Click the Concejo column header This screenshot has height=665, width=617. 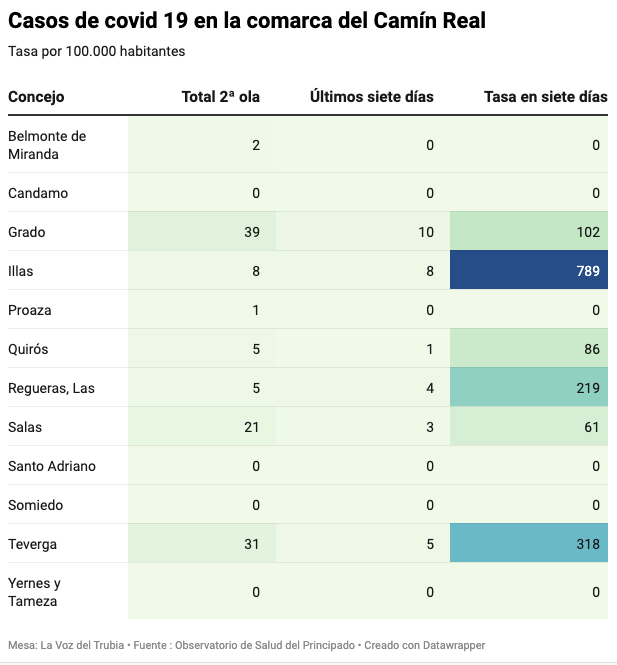pyautogui.click(x=36, y=97)
